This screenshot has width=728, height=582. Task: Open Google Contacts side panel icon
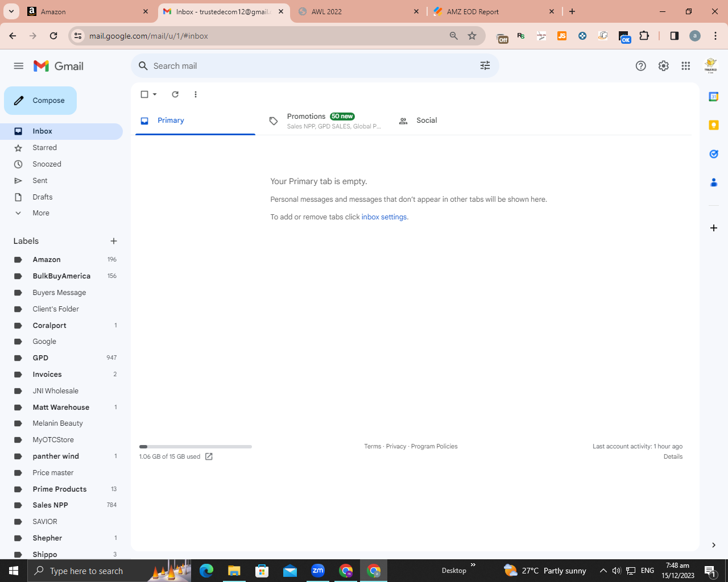[x=714, y=182]
